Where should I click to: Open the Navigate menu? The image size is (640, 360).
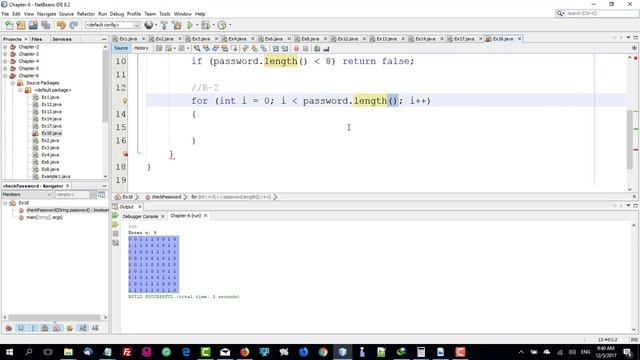coord(47,14)
